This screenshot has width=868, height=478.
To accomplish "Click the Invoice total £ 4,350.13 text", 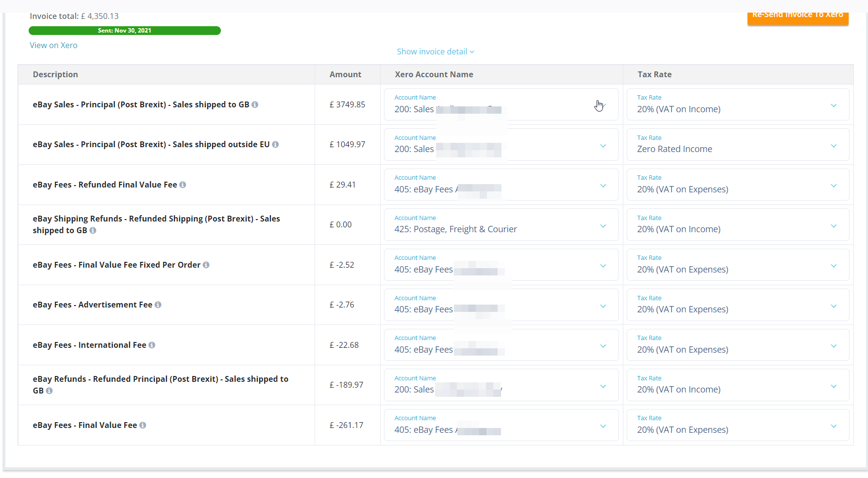I will click(74, 16).
